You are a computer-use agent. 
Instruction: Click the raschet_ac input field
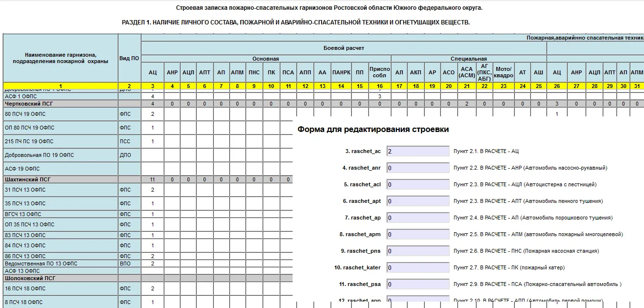point(418,152)
